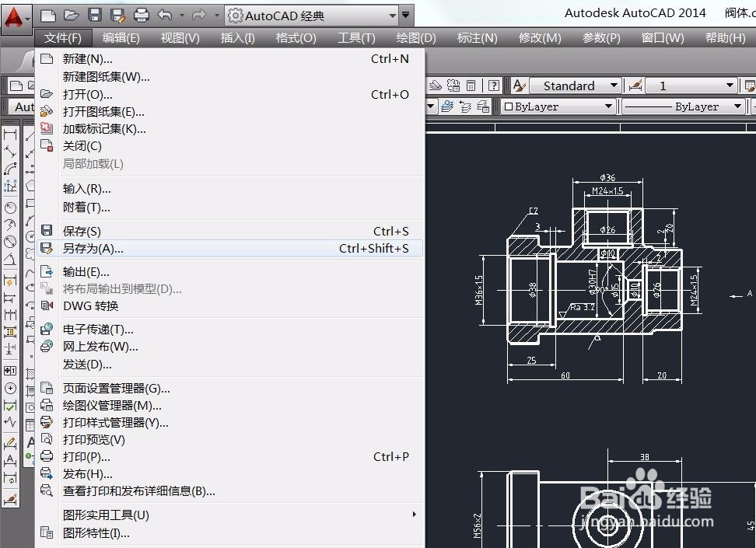Open the 修改(M) menu
This screenshot has height=548, width=756.
point(540,38)
